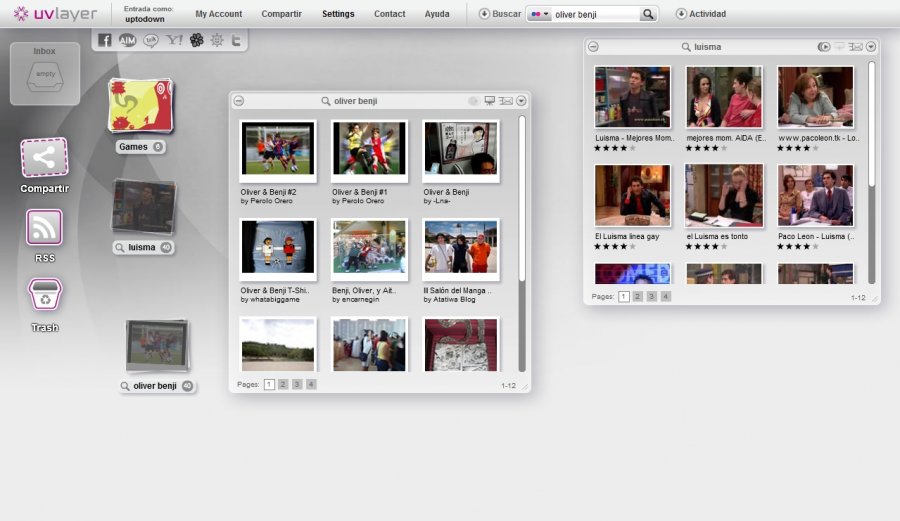Go to page 3 in luisma panel
The width and height of the screenshot is (900, 521).
(652, 297)
